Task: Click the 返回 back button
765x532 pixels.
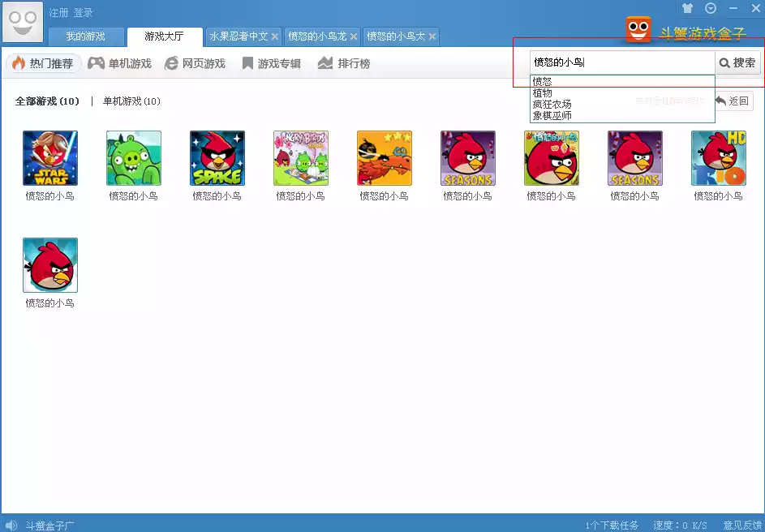Action: tap(733, 101)
